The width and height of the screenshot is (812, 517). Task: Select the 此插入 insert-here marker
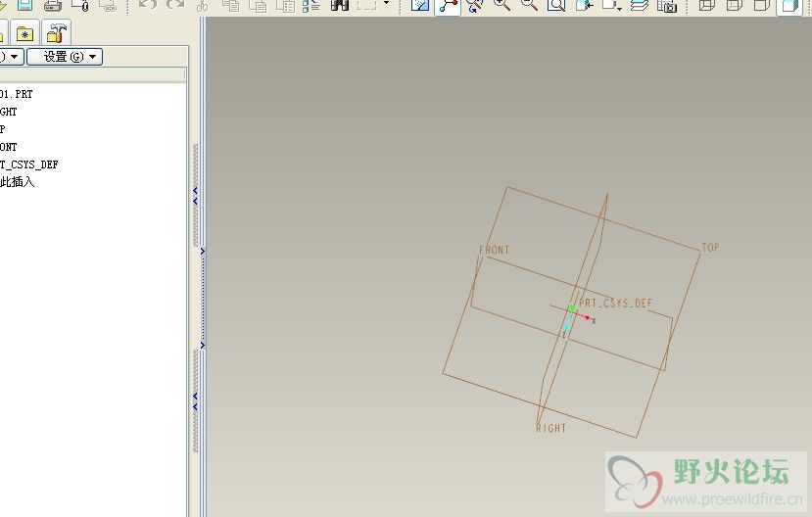pyautogui.click(x=17, y=182)
